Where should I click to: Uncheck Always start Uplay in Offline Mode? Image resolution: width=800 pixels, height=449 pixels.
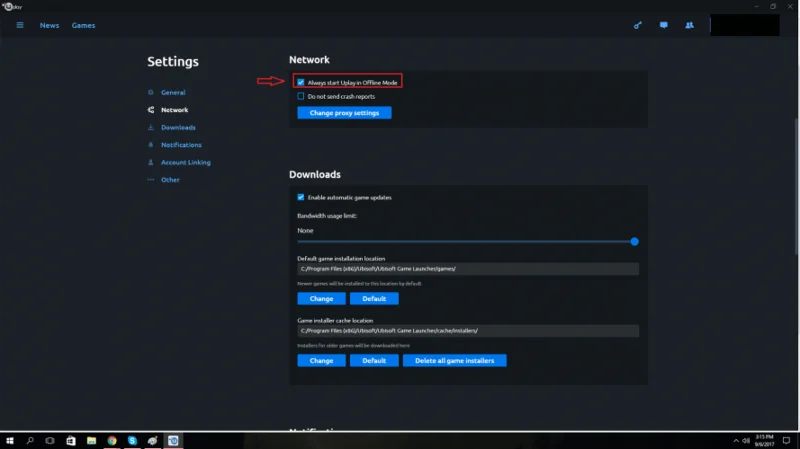point(301,82)
